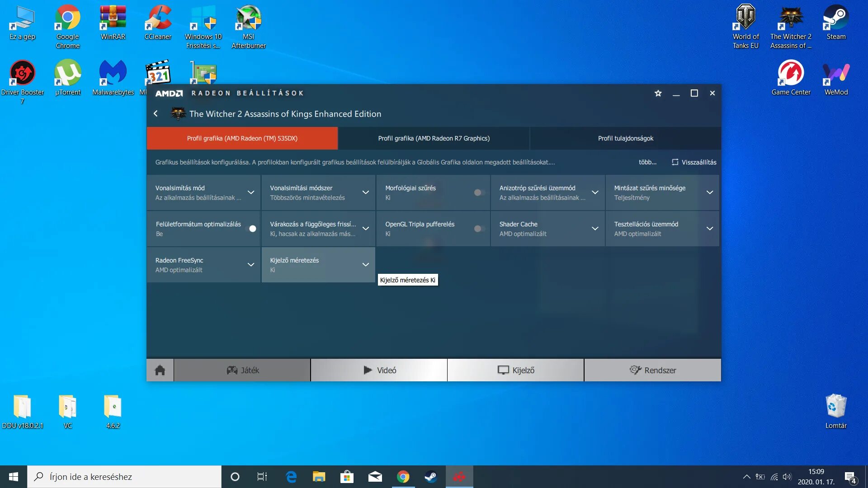
Task: Open Malwarebytes desktop shortcut
Action: (113, 78)
